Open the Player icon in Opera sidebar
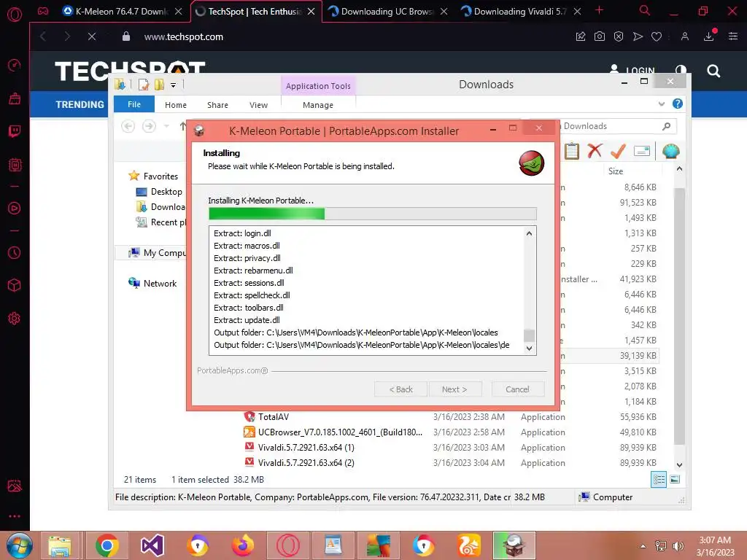Image resolution: width=747 pixels, height=560 pixels. [x=15, y=208]
